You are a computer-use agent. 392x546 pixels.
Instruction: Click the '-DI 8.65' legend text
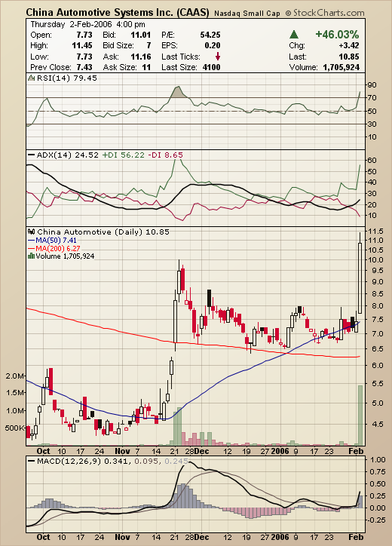(165, 155)
